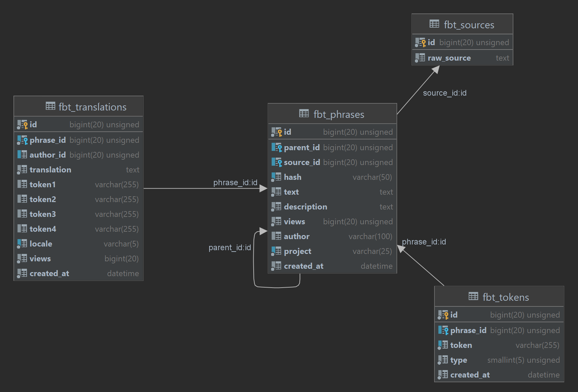Click primary key icon of fbt_sources id
Image resolution: width=578 pixels, height=392 pixels.
tap(420, 42)
